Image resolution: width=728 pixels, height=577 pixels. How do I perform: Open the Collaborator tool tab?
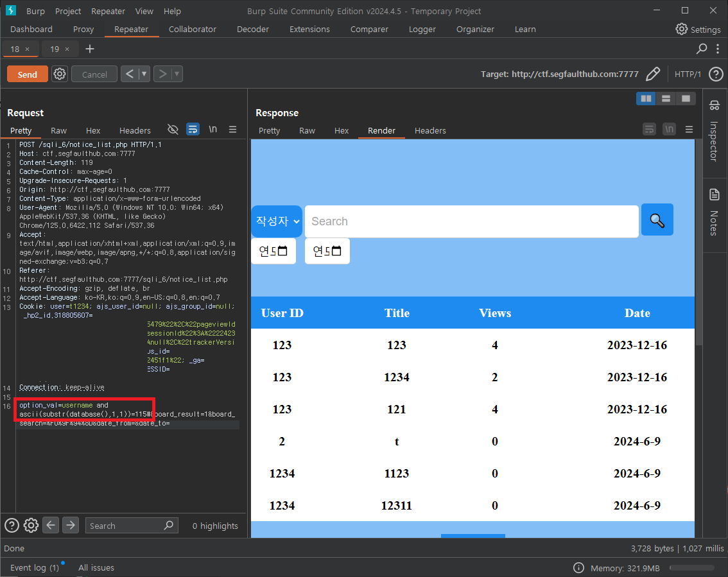[192, 30]
